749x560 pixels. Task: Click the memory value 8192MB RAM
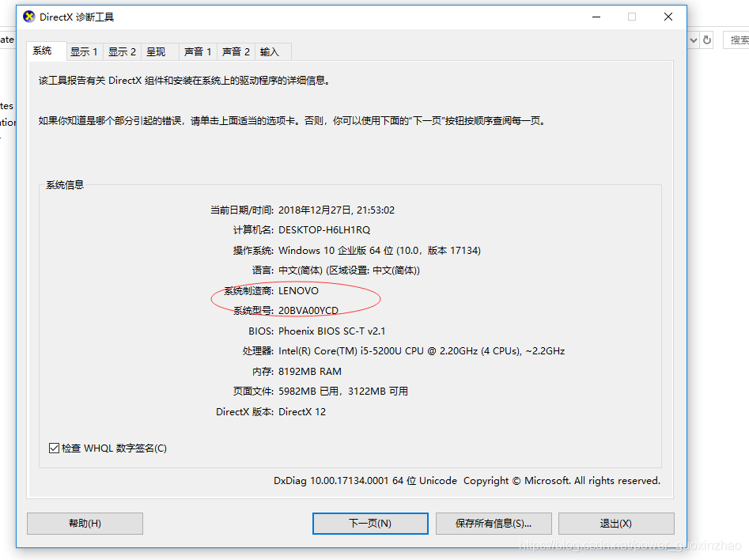click(310, 371)
